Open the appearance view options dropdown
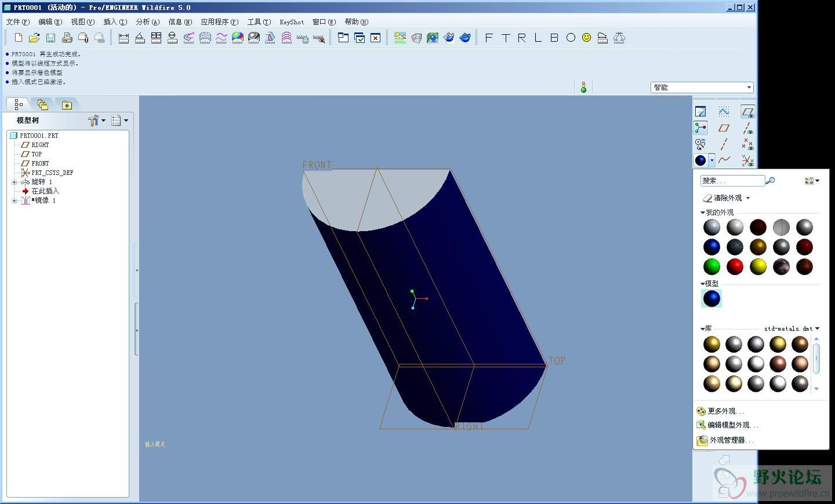The height and width of the screenshot is (504, 835). point(812,181)
